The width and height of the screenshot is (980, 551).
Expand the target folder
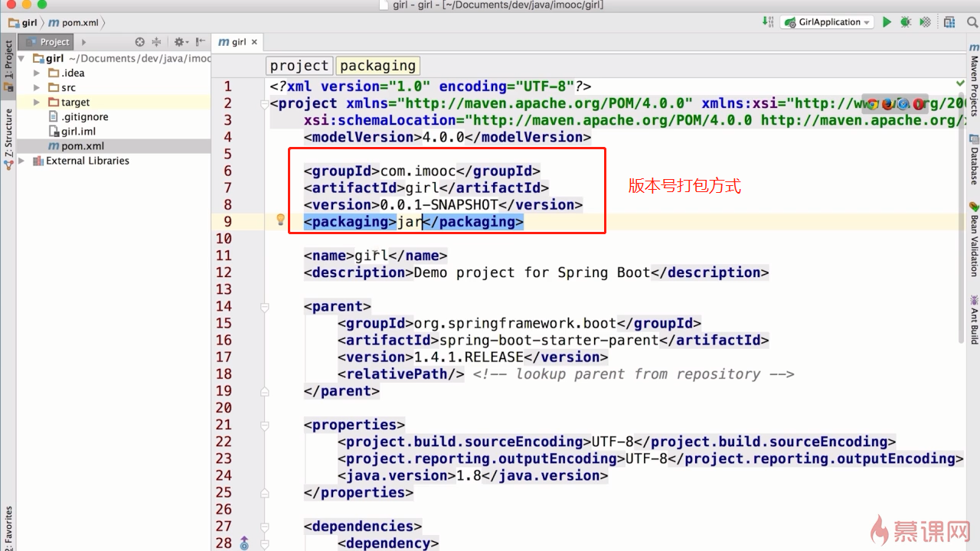point(37,102)
